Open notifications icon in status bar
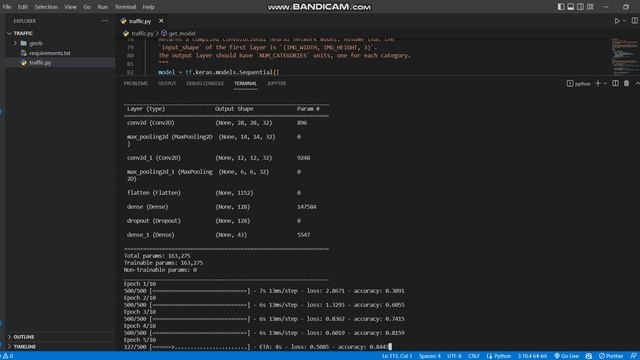The height and width of the screenshot is (360, 640). tap(633, 356)
